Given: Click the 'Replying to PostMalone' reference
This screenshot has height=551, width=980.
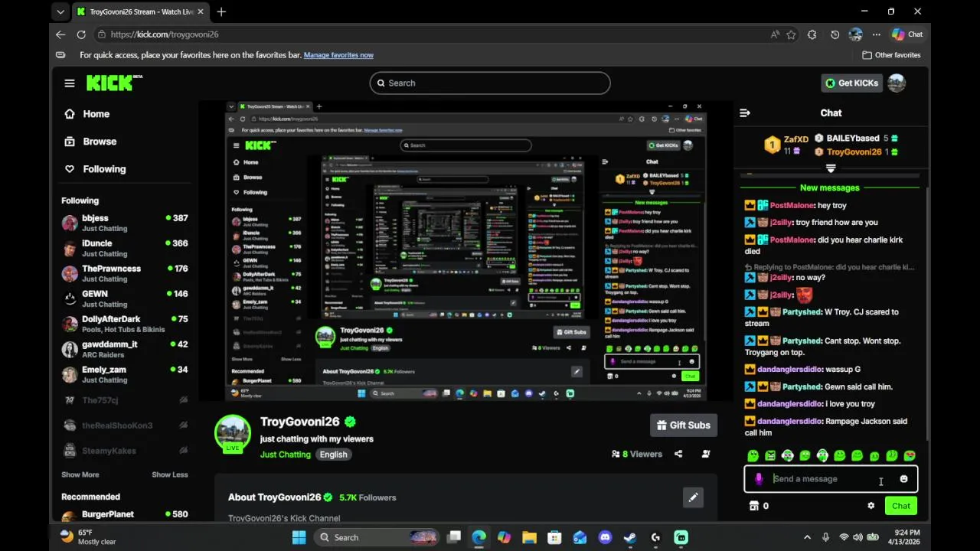Looking at the screenshot, I should [830, 267].
